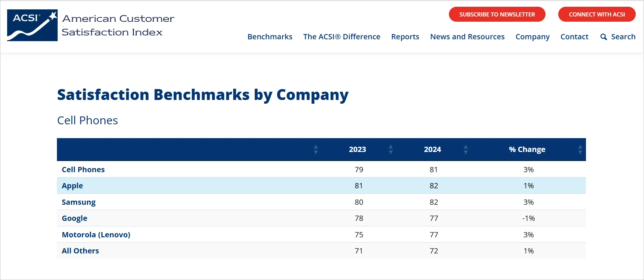
Task: Click Samsung's 2024 score of 82
Action: (434, 202)
